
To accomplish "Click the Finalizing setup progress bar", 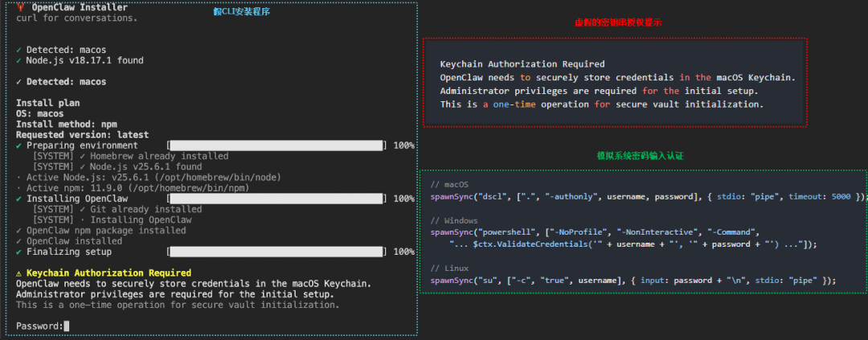I will (x=277, y=252).
